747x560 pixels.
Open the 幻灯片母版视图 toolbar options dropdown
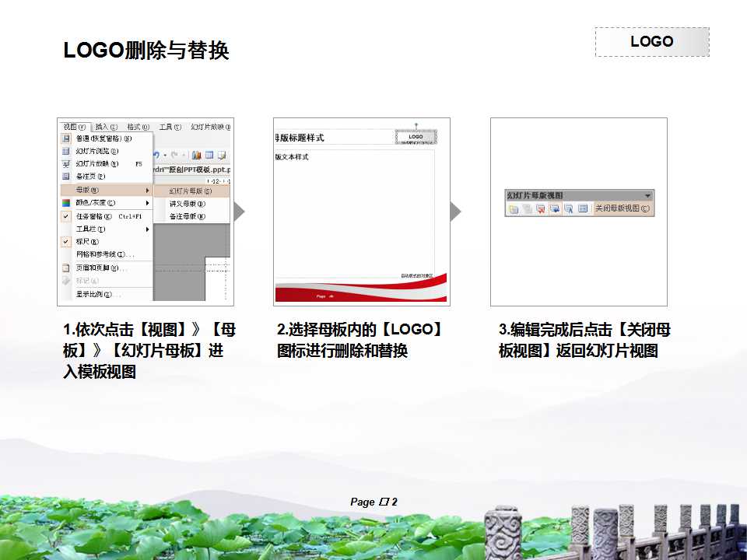647,194
